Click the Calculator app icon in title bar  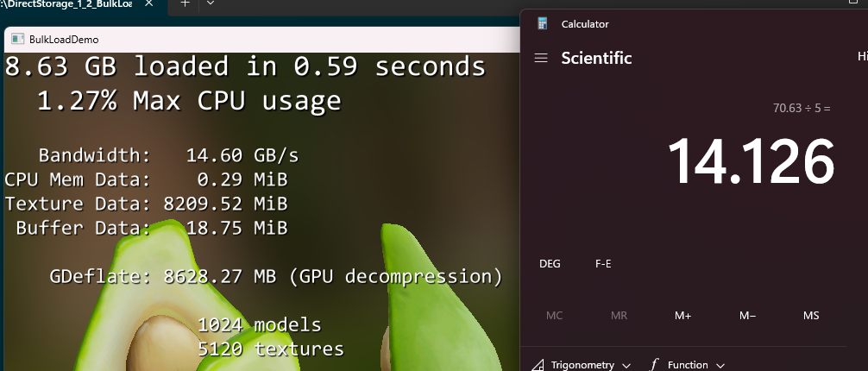point(542,24)
